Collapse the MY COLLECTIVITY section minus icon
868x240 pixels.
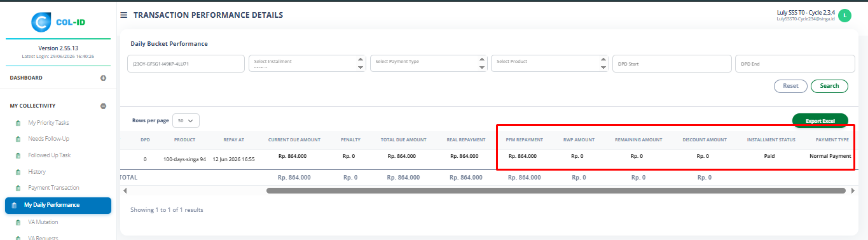(x=103, y=106)
